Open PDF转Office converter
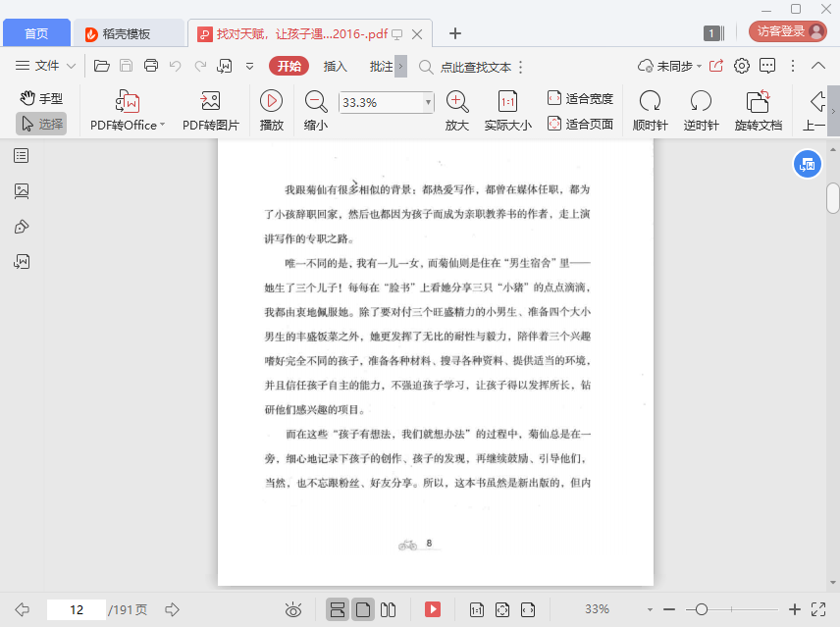Viewport: 840px width, 627px height. click(x=128, y=110)
